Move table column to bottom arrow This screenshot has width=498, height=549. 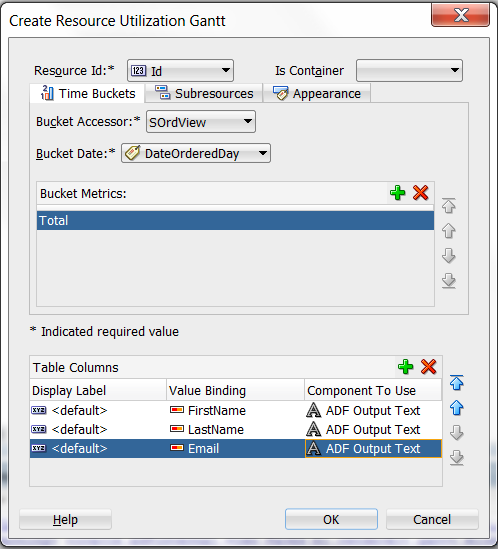tap(457, 458)
